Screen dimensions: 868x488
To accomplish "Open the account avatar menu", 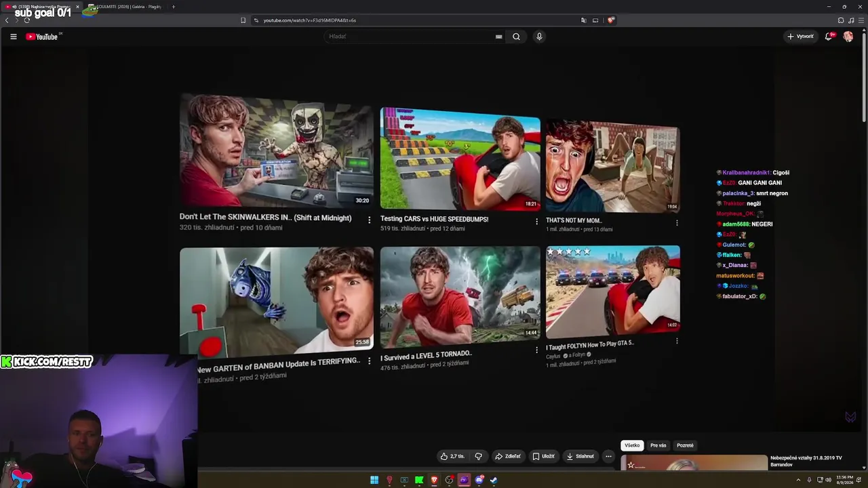I will 848,37.
